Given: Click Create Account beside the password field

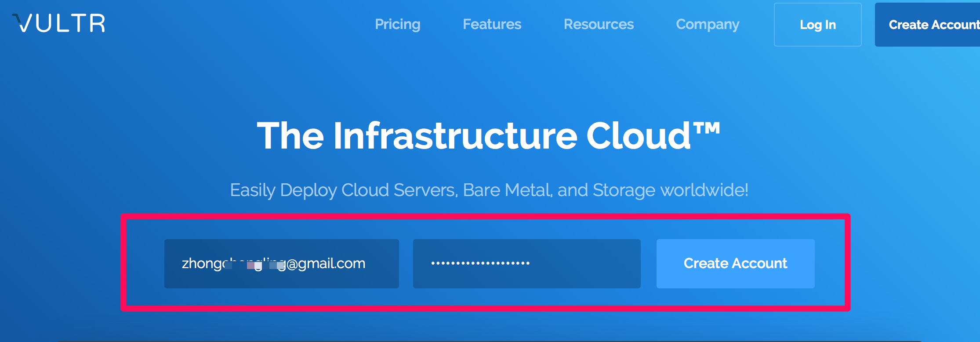Looking at the screenshot, I should [736, 264].
